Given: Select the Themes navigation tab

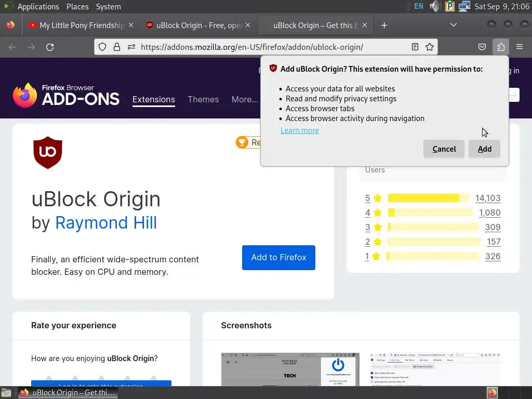Looking at the screenshot, I should pos(203,99).
